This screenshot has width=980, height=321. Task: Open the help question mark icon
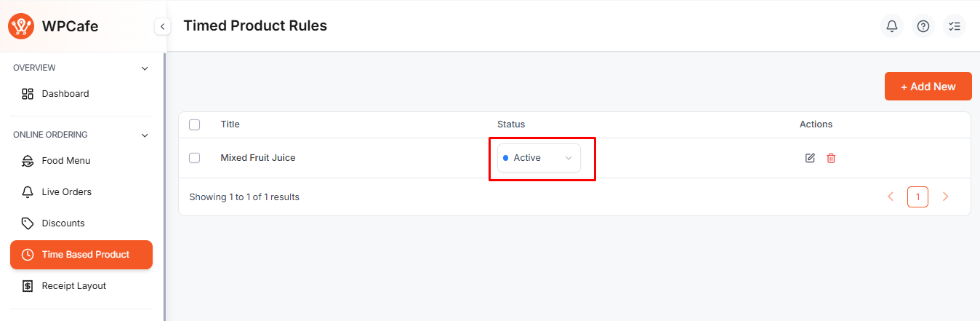pos(923,26)
